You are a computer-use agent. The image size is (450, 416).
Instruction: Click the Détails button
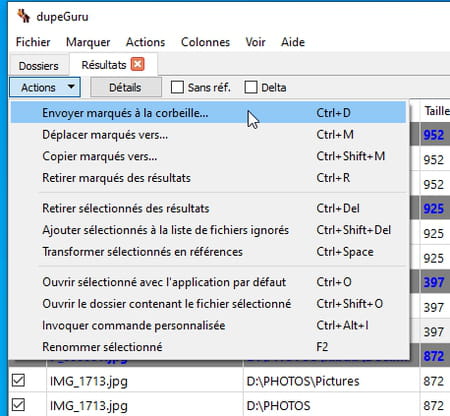pos(126,87)
